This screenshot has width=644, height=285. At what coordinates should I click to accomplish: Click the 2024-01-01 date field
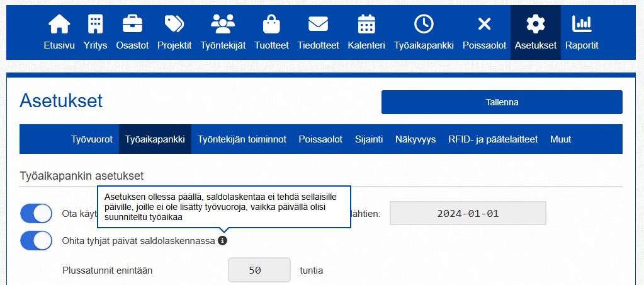point(468,214)
